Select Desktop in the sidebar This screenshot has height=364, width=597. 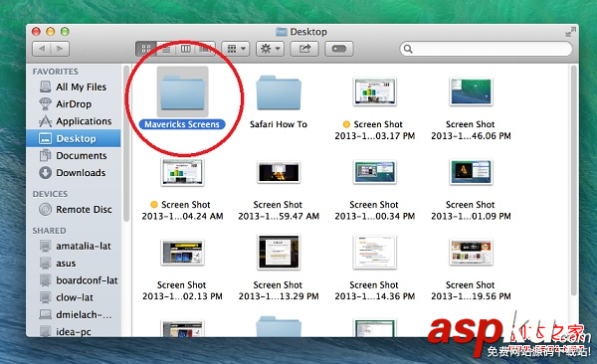(74, 138)
